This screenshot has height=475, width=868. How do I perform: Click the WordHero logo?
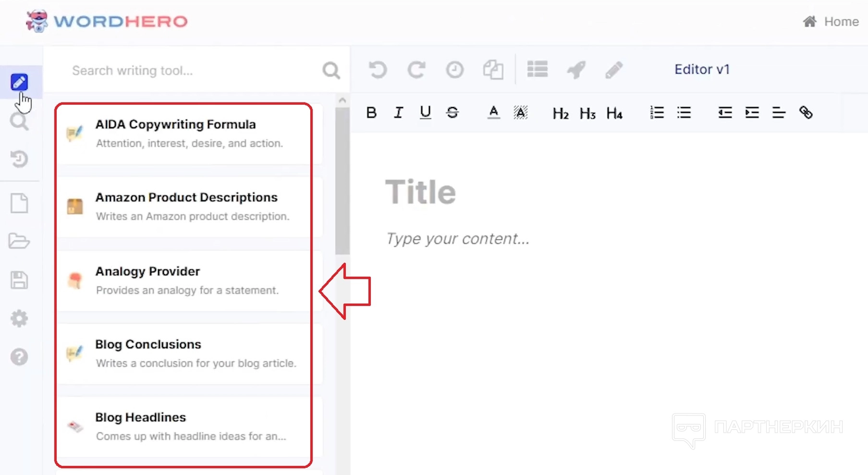[106, 21]
